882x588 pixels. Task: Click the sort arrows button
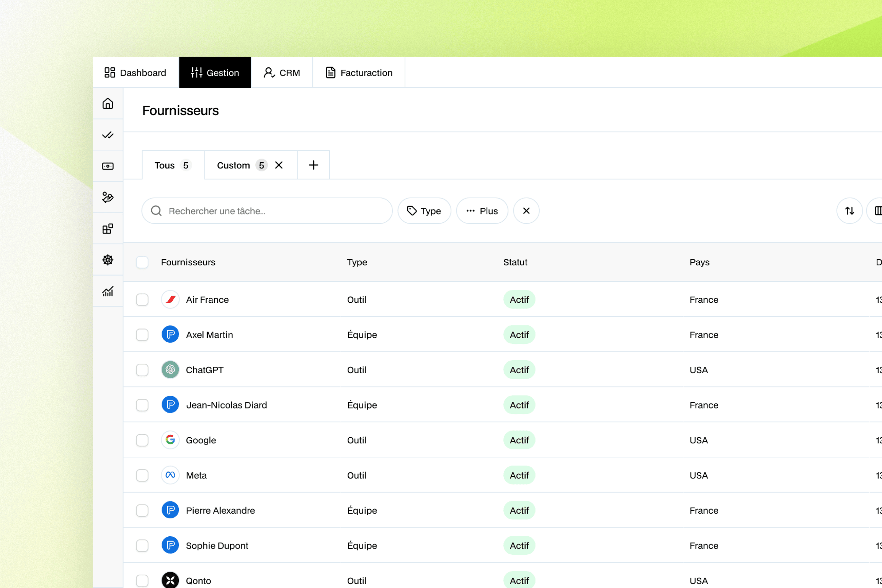pyautogui.click(x=849, y=211)
